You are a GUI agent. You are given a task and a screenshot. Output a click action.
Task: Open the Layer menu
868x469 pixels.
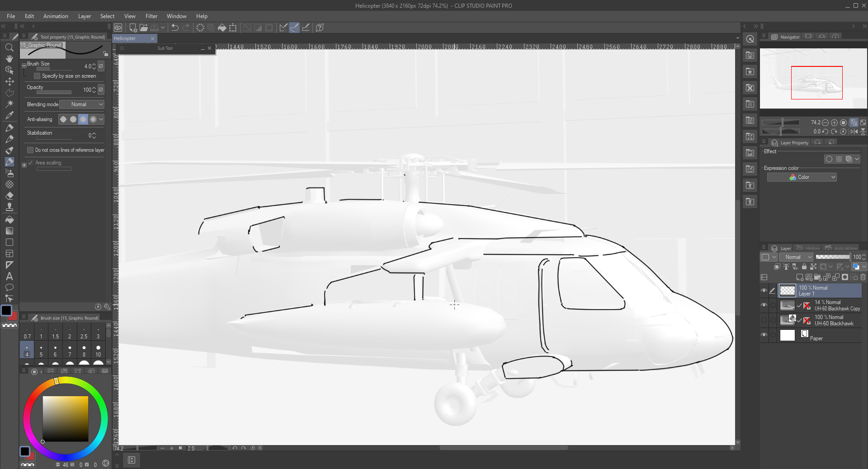pos(85,16)
